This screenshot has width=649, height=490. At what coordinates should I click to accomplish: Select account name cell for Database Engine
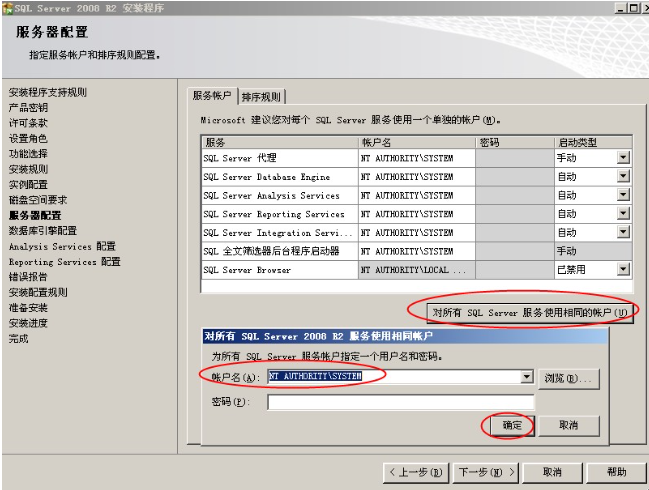coord(416,177)
